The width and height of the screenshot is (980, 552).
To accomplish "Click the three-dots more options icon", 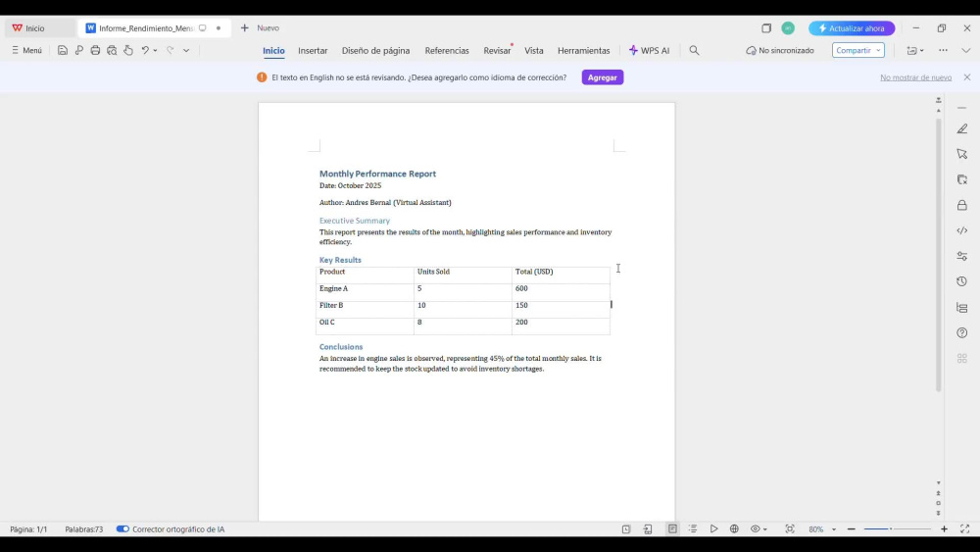I will (x=943, y=51).
